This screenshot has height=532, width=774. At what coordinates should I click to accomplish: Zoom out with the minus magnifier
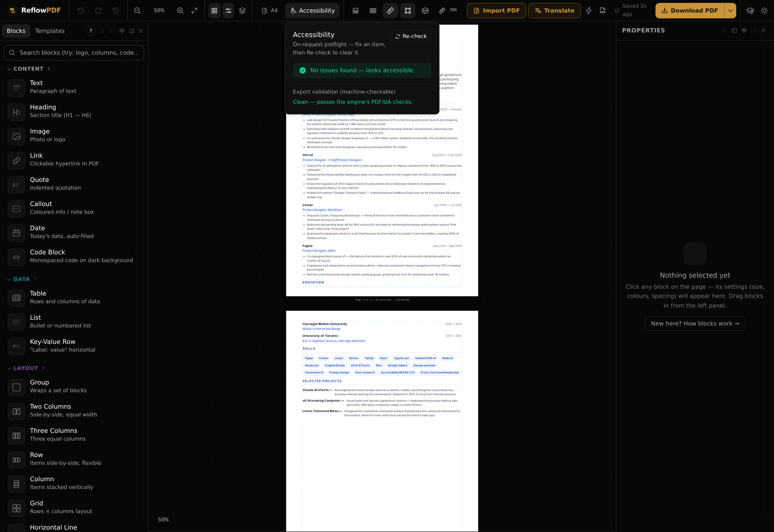(x=137, y=10)
